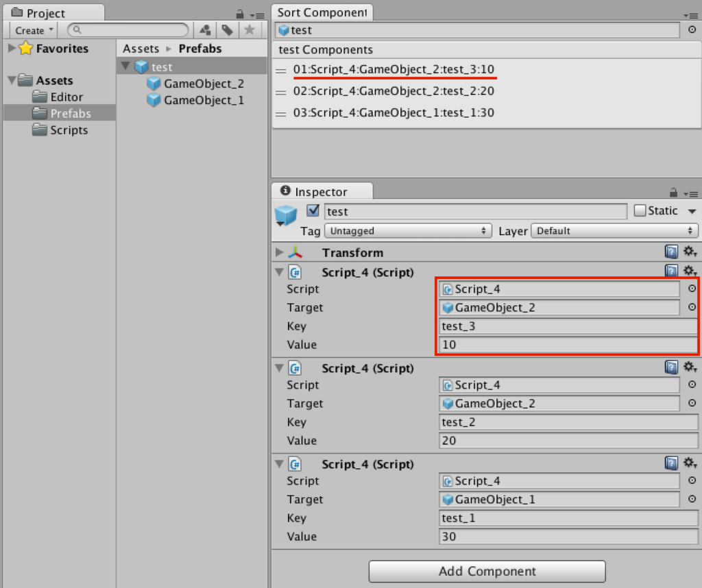Pick script object for test_2 component

692,384
